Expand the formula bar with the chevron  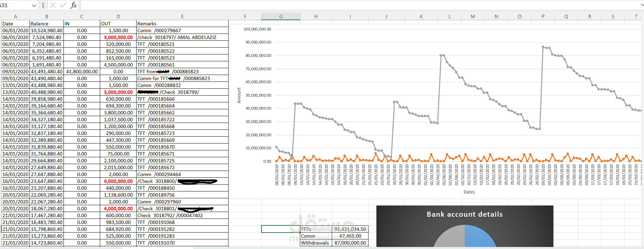[642, 5]
